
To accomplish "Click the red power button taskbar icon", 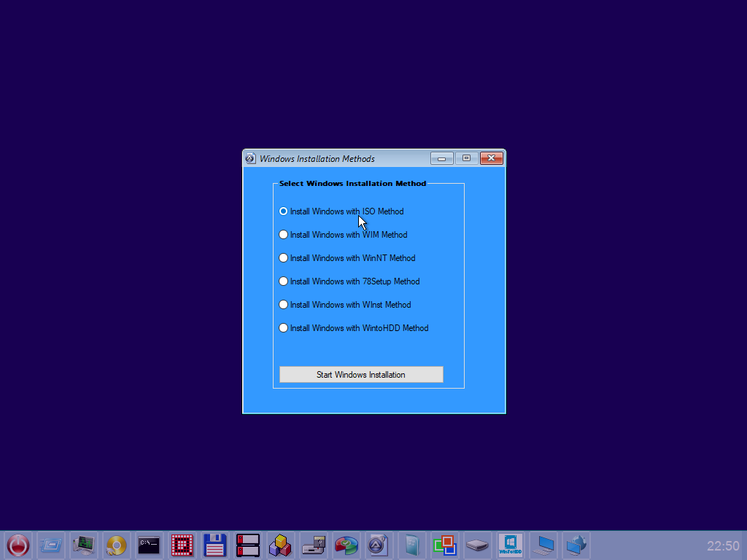I will tap(18, 545).
